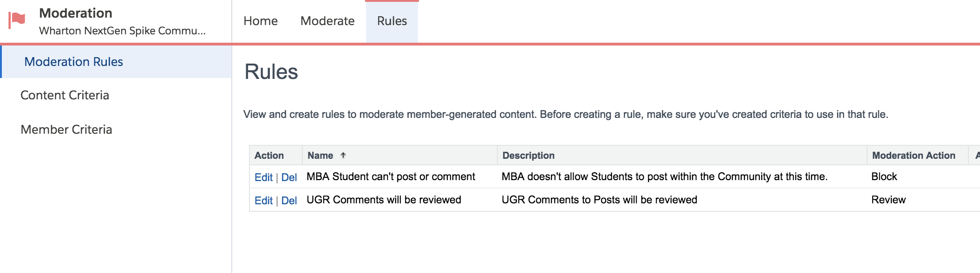Viewport: 980px width, 273px height.
Task: Go to Content Criteria in the sidebar
Action: 65,95
